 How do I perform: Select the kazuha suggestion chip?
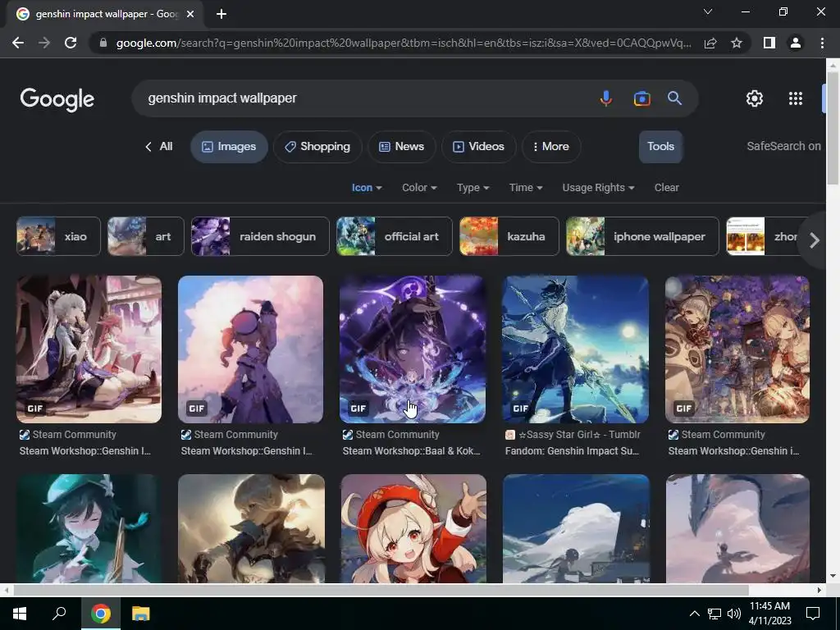[509, 236]
